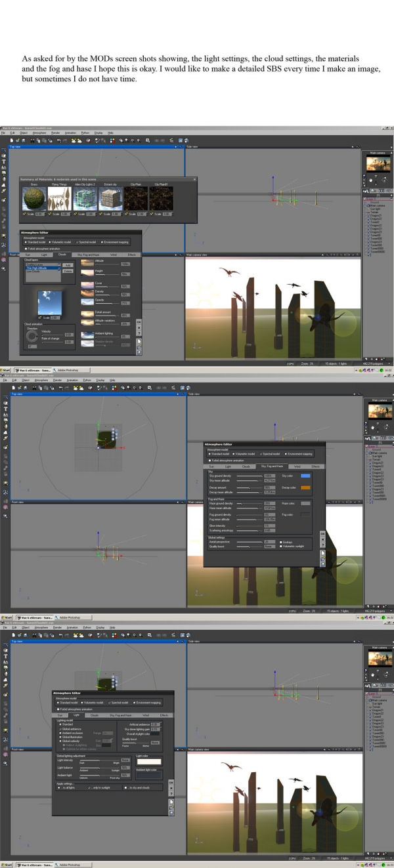Click the scale icon under Flying Things material

click(50, 213)
